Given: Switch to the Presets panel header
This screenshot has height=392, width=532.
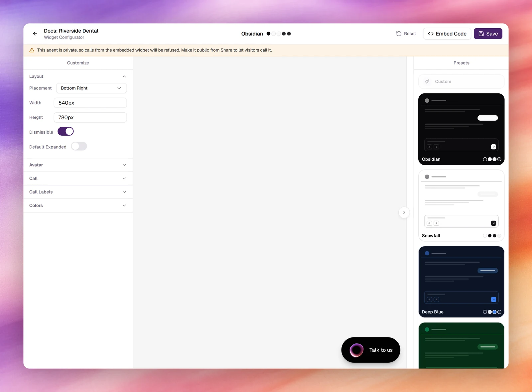Looking at the screenshot, I should click(461, 63).
